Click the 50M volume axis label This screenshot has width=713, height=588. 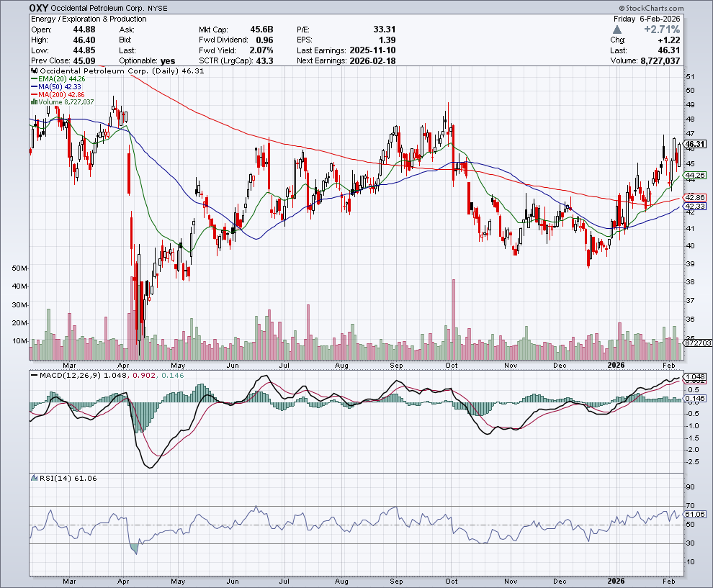(x=19, y=268)
